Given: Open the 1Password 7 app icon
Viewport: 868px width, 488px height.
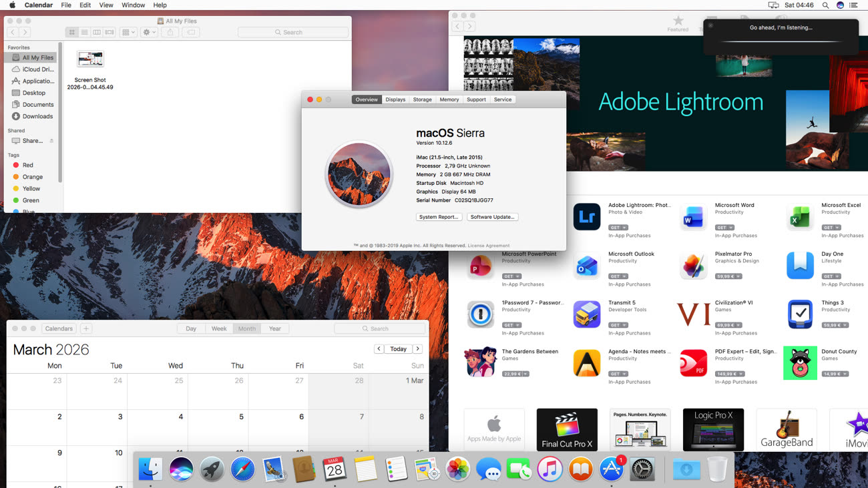Looking at the screenshot, I should point(480,314).
